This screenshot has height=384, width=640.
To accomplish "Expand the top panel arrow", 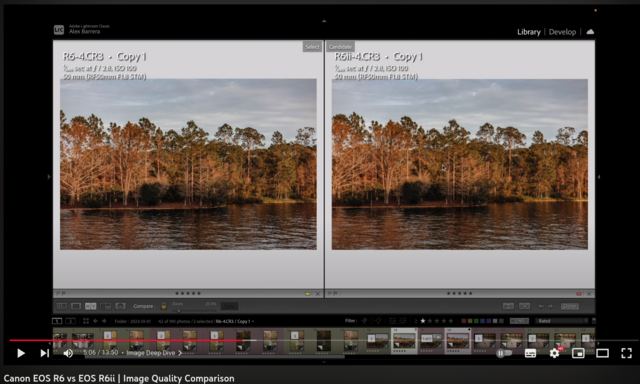I will point(324,21).
